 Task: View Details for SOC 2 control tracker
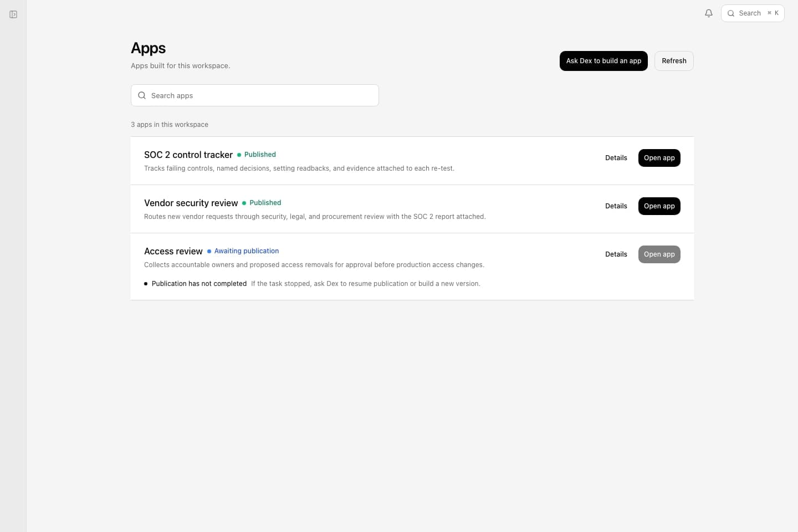(x=616, y=158)
